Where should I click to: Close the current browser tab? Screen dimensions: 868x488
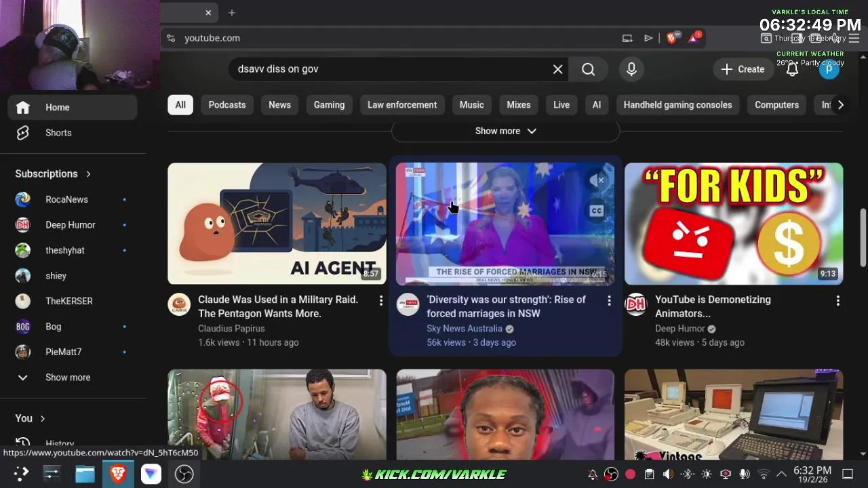(x=208, y=13)
